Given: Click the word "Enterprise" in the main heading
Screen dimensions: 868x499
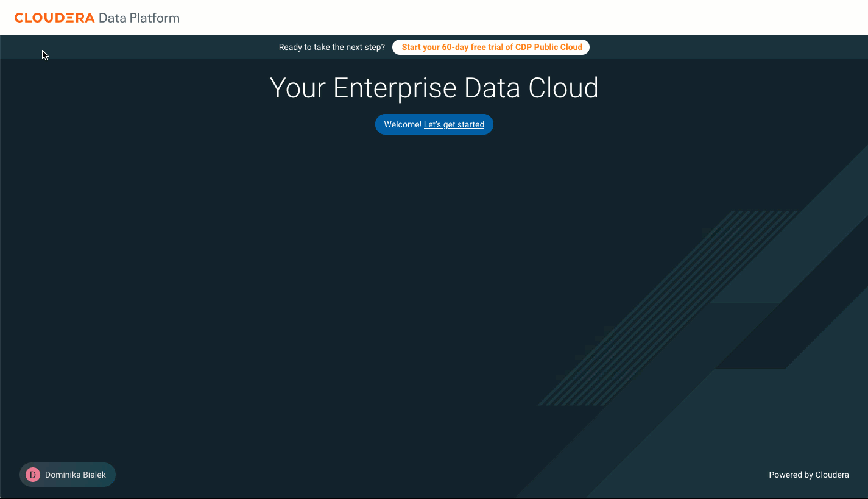Looking at the screenshot, I should point(396,88).
